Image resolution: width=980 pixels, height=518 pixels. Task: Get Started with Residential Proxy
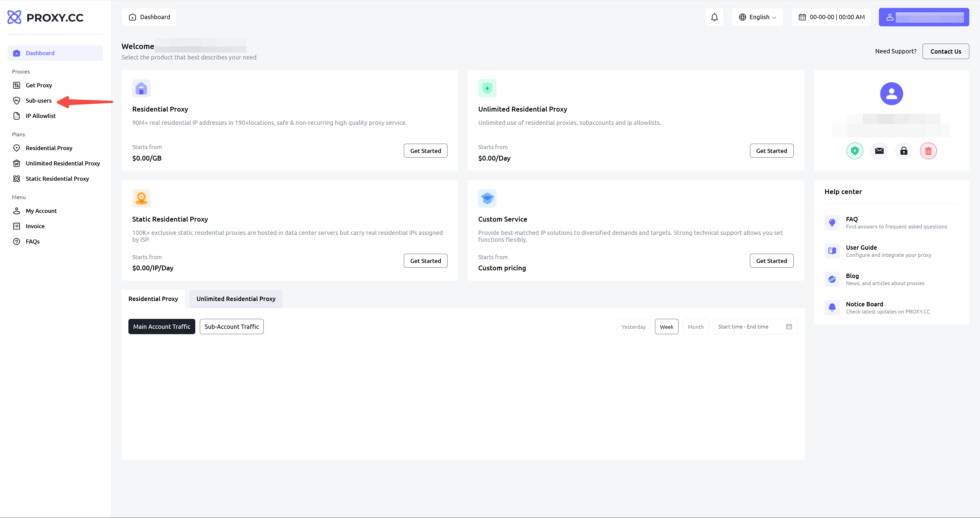[x=425, y=151]
